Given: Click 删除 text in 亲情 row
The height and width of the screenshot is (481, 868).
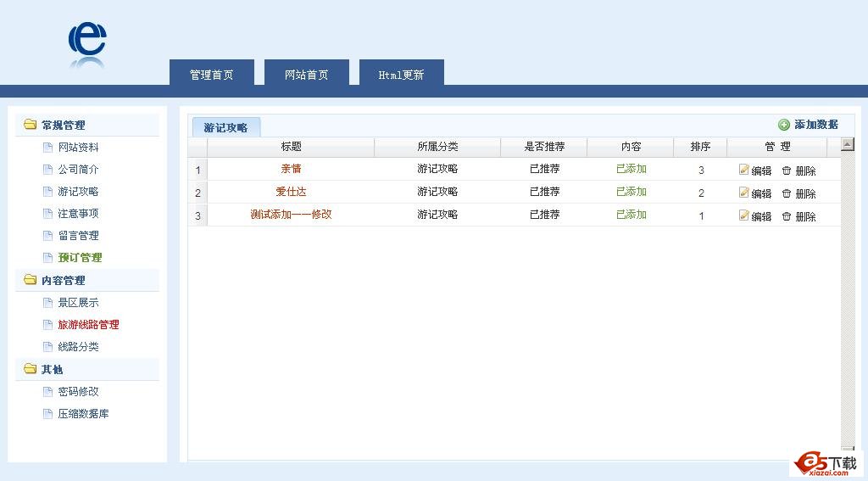Looking at the screenshot, I should [x=805, y=171].
